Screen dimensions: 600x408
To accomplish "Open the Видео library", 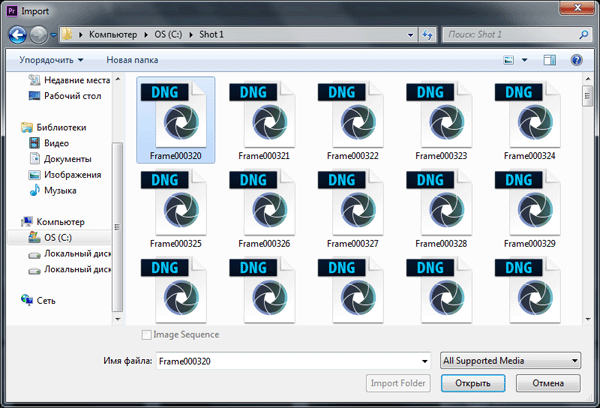I will point(49,143).
